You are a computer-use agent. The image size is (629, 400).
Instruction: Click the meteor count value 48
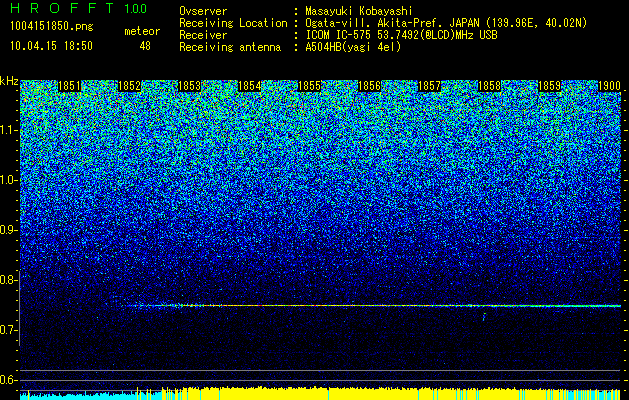coord(145,46)
